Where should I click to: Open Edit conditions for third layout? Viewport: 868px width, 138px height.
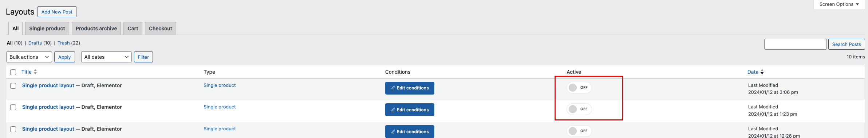[410, 131]
